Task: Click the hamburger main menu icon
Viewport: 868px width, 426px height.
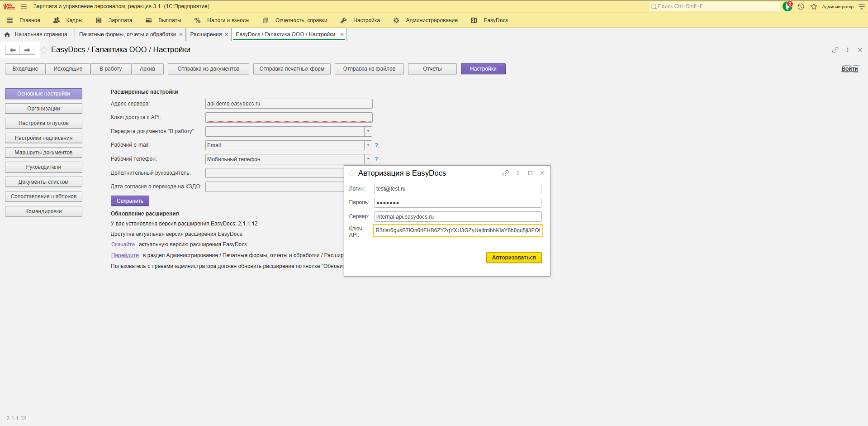Action: pyautogui.click(x=24, y=6)
